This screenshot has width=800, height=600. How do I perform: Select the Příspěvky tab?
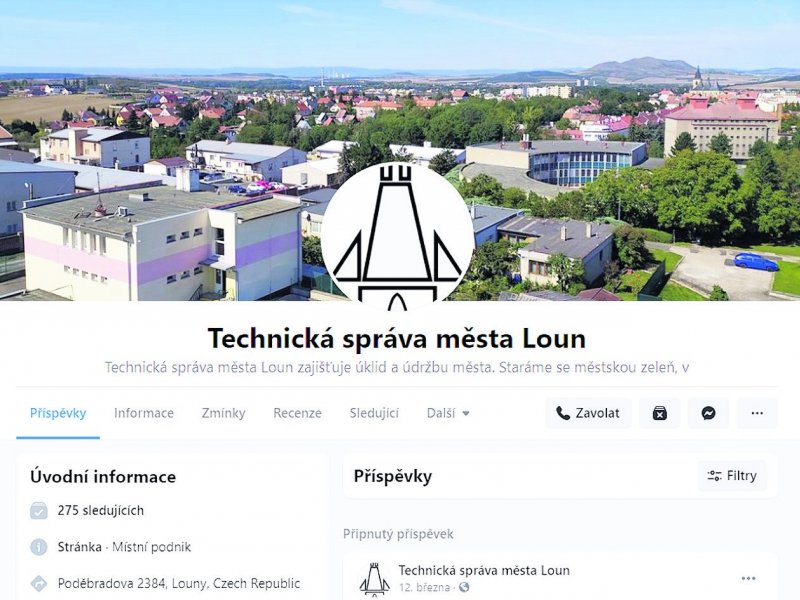pos(58,413)
